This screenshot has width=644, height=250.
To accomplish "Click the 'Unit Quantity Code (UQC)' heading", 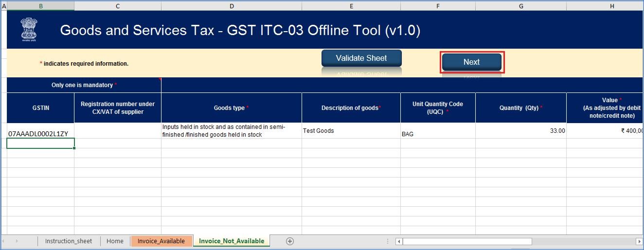I will coord(438,108).
